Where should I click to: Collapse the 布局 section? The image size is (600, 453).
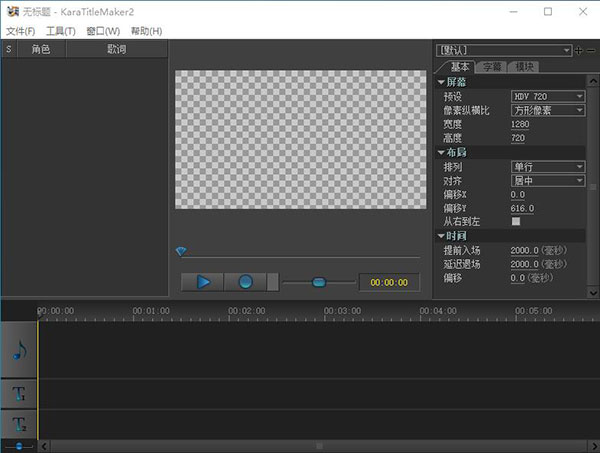coord(441,152)
